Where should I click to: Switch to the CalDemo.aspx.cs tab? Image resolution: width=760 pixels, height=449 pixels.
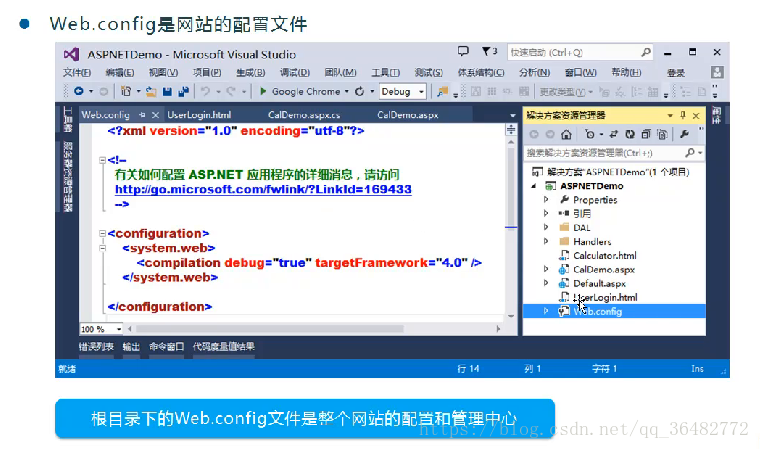(304, 115)
